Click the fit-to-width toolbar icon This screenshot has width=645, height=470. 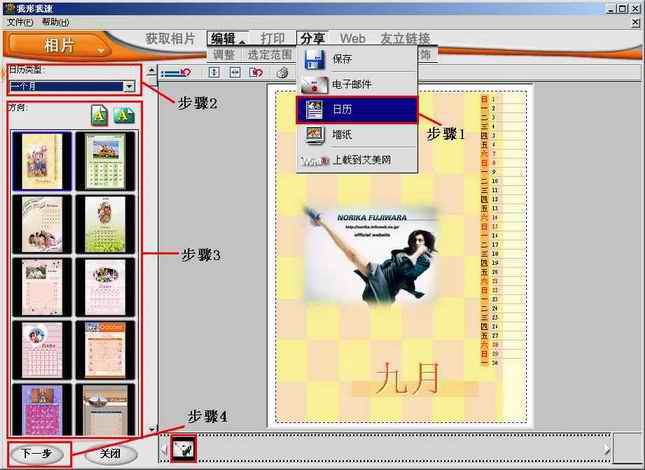click(x=235, y=72)
